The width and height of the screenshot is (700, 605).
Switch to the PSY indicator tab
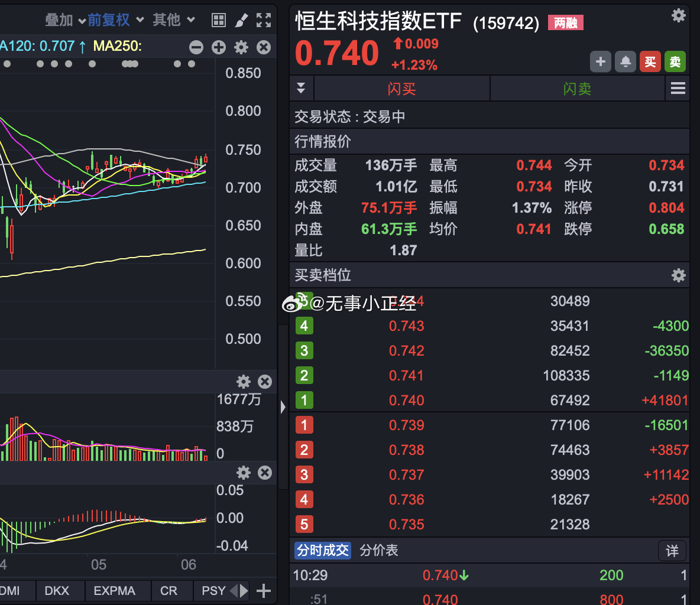pyautogui.click(x=213, y=591)
